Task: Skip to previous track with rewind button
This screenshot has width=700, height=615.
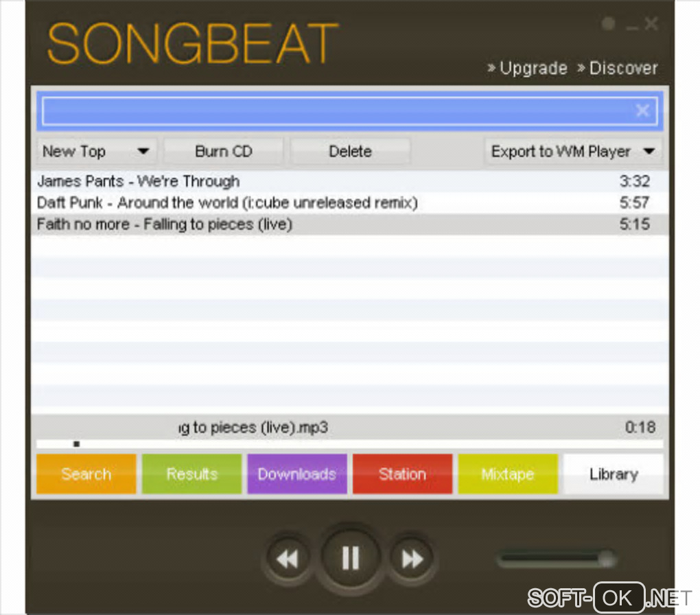Action: click(x=287, y=559)
